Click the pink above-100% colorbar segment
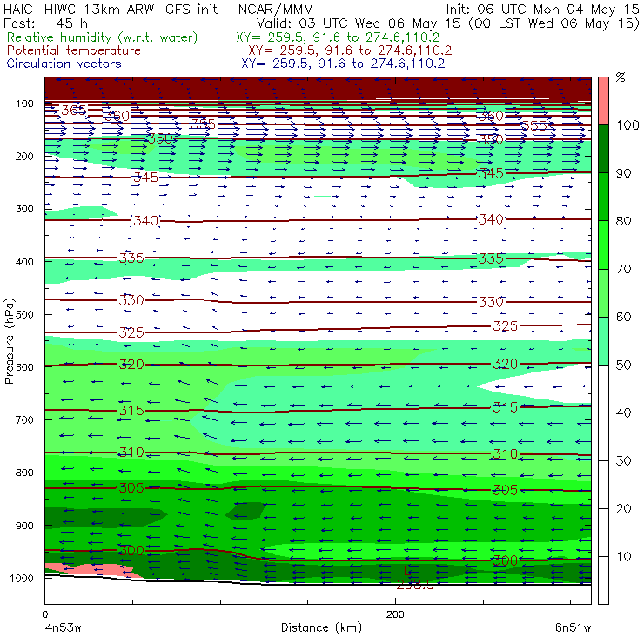The height and width of the screenshot is (644, 644). 603,101
